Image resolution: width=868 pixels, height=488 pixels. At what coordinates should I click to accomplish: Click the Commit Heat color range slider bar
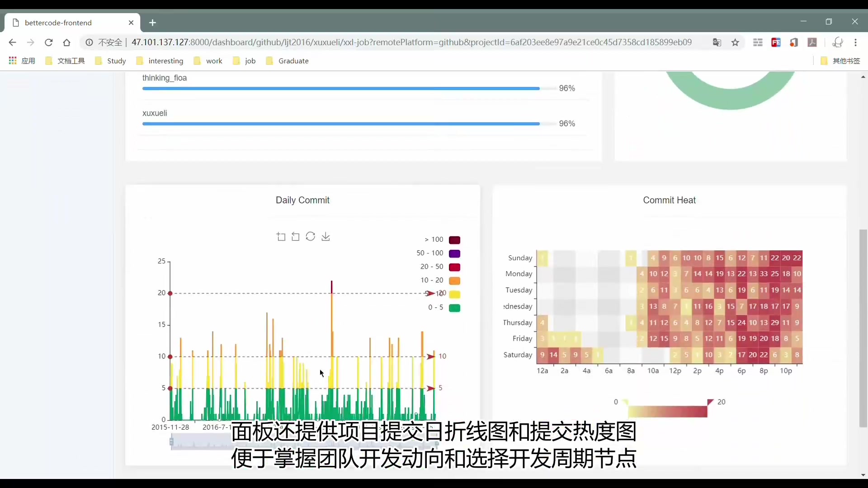(667, 412)
